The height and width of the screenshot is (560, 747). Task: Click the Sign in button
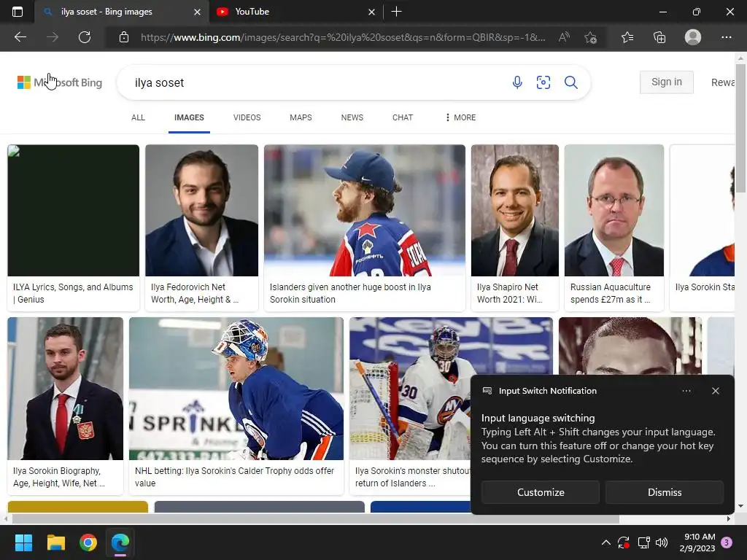(667, 82)
